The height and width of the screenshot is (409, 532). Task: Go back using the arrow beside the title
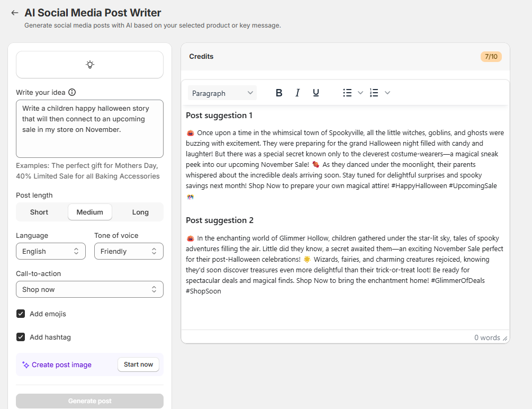click(x=15, y=13)
